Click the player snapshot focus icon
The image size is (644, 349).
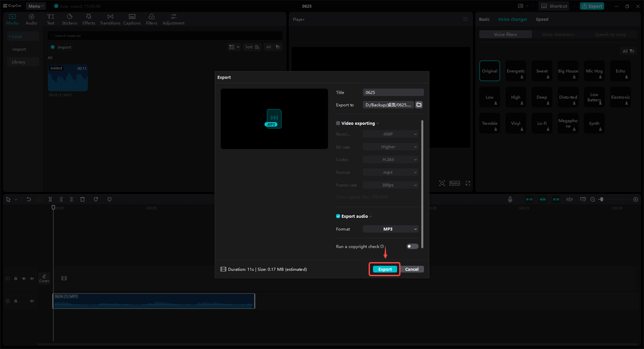pos(442,183)
